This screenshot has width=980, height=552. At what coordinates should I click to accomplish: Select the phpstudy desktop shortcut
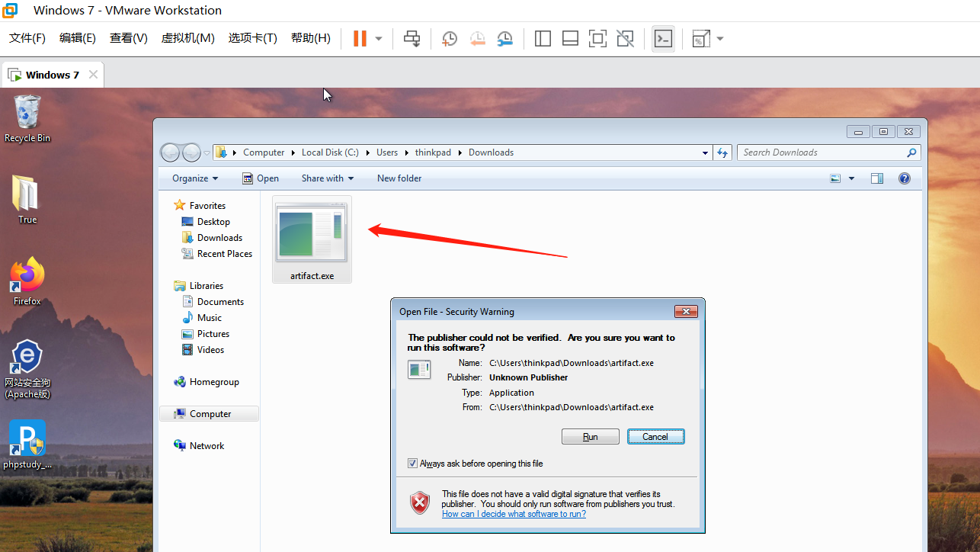click(x=27, y=444)
